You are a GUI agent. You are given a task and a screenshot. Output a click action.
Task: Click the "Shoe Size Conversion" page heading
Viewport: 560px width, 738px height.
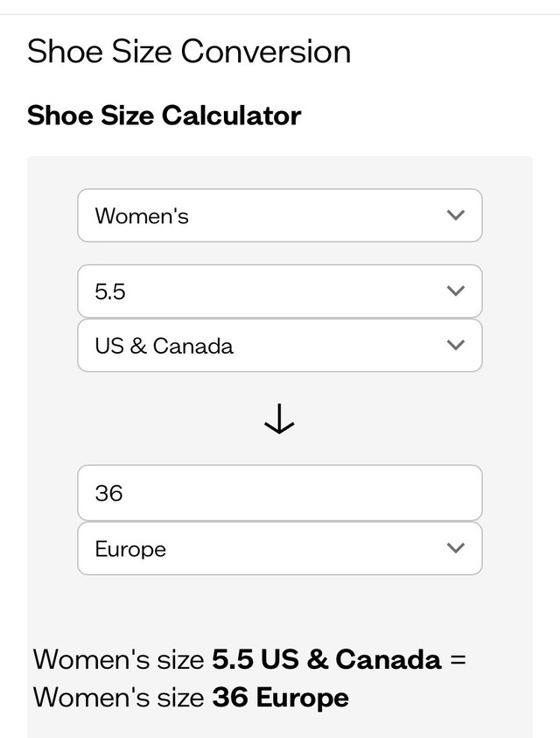pos(189,52)
